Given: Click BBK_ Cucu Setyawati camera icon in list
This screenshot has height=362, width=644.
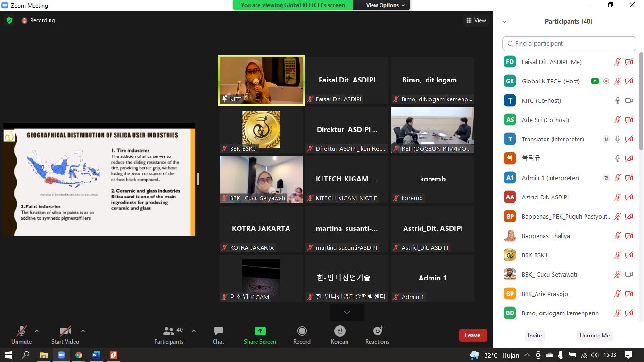Looking at the screenshot, I should tap(629, 274).
